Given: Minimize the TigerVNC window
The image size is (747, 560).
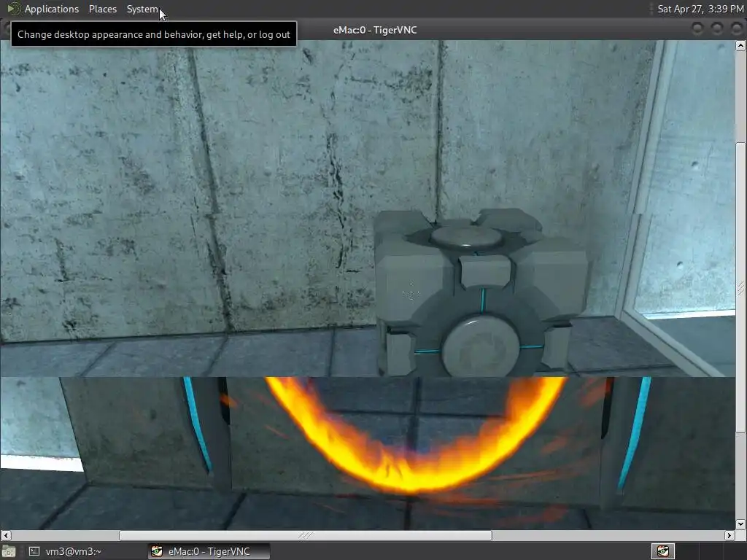Looking at the screenshot, I should tap(697, 29).
